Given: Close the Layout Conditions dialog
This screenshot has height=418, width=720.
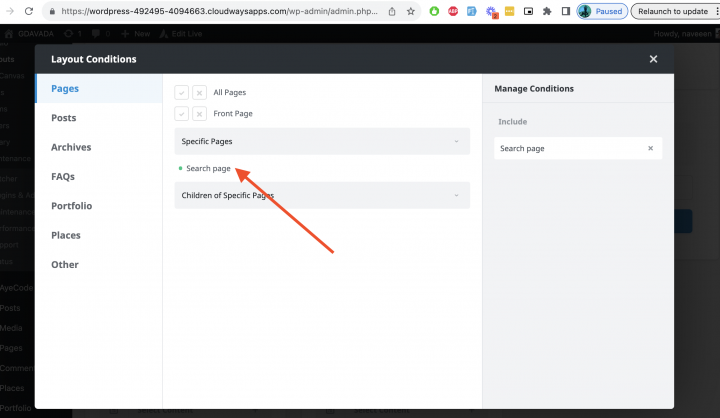Looking at the screenshot, I should click(x=653, y=59).
